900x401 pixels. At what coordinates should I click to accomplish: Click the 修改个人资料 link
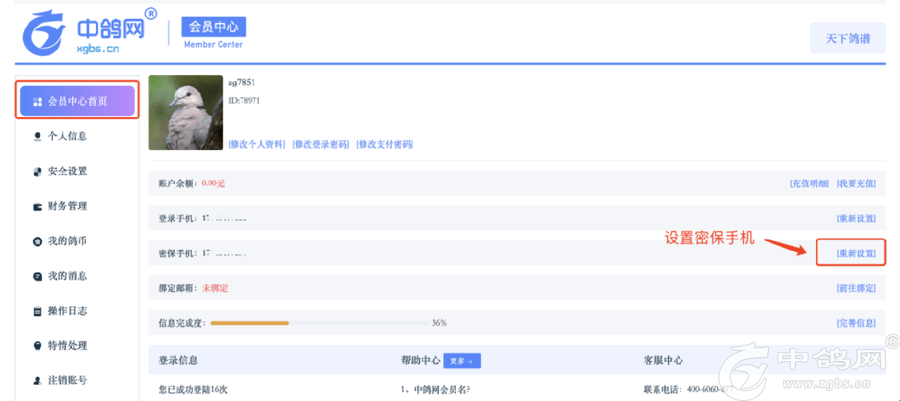(258, 145)
